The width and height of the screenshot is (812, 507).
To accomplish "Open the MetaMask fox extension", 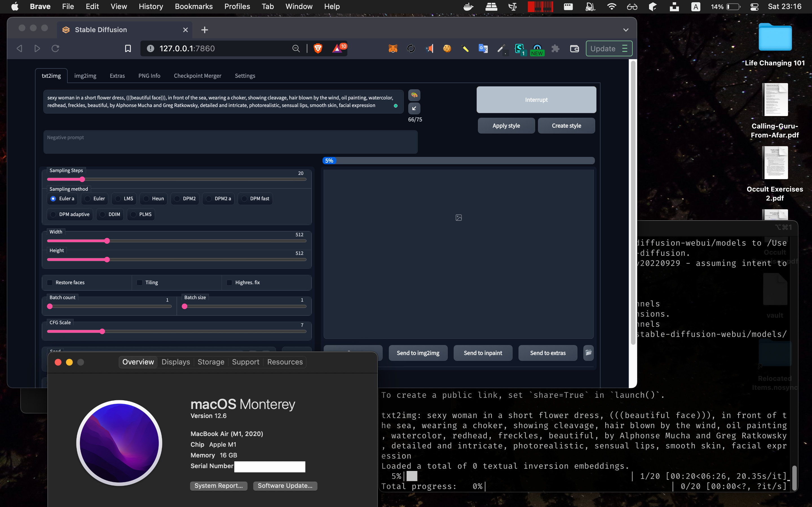I will (393, 49).
